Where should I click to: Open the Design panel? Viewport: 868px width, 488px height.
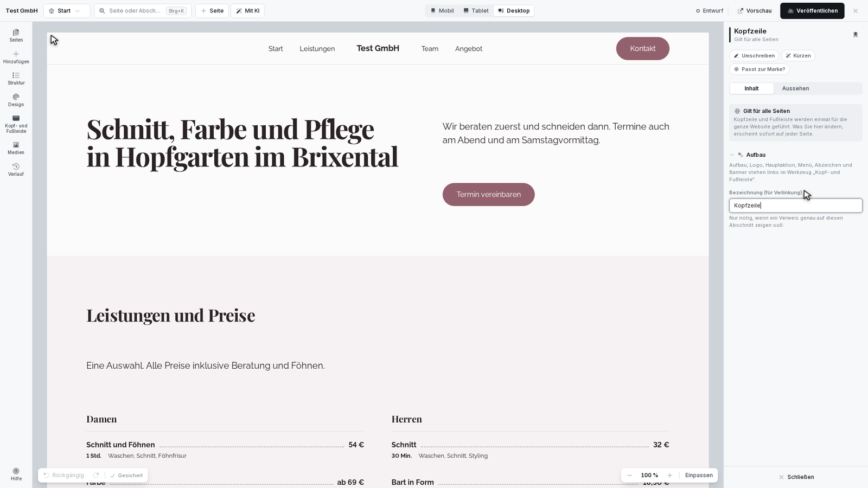click(x=16, y=100)
